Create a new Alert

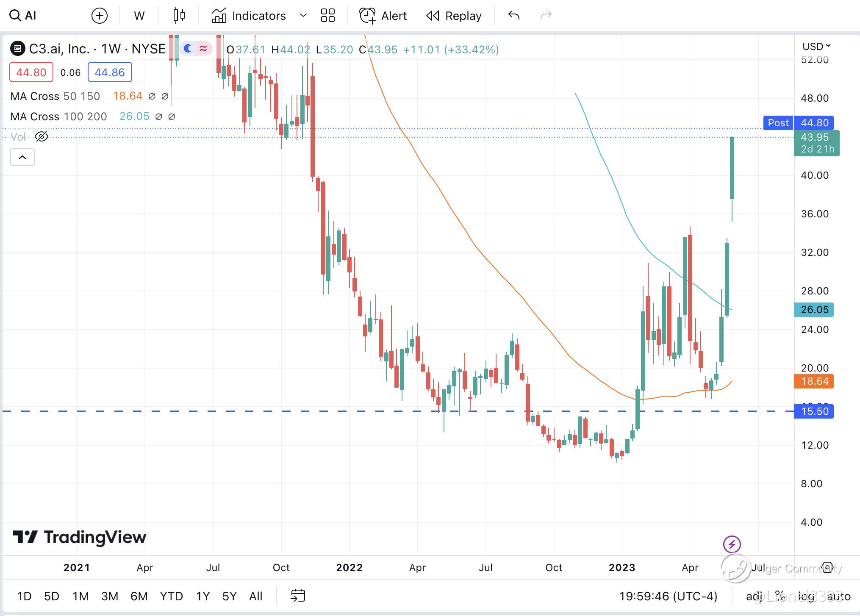[383, 16]
